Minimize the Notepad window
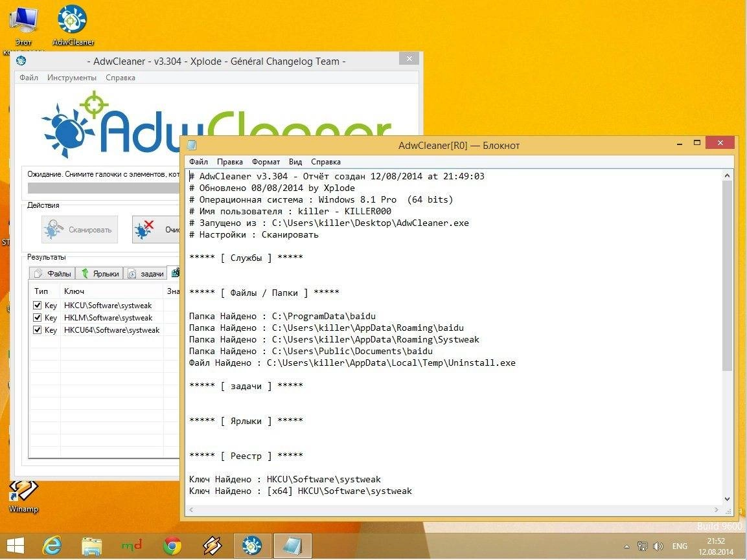The width and height of the screenshot is (747, 560). pyautogui.click(x=680, y=143)
